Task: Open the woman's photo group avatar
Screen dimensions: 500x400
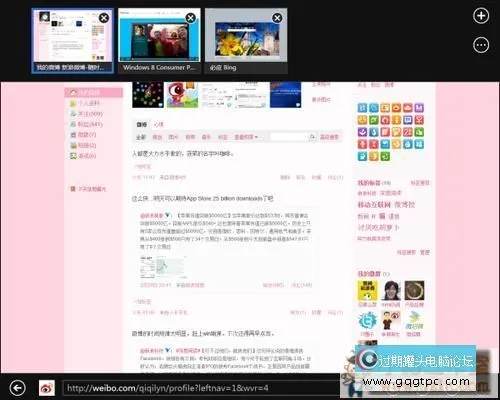Action: (x=391, y=291)
